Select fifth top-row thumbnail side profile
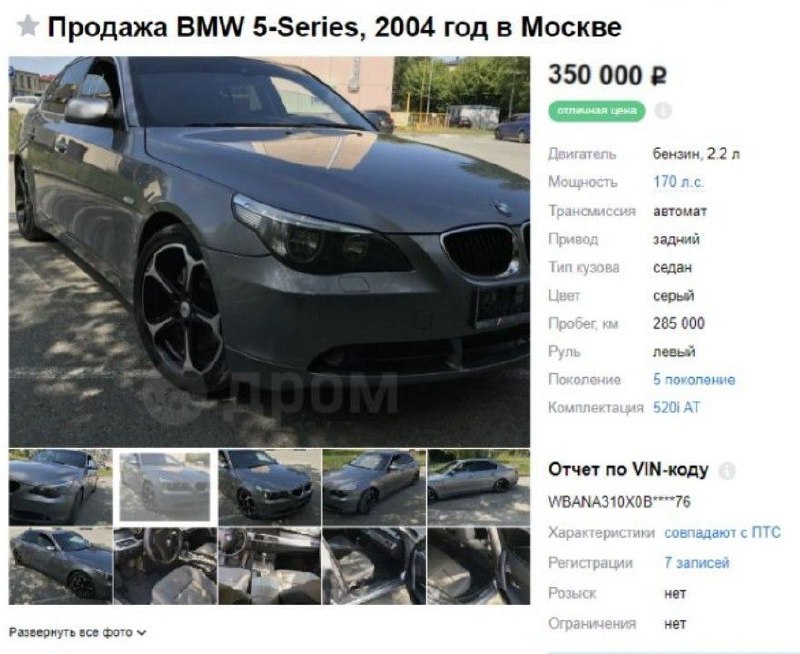Viewport: 800px width, 654px height. coord(479,488)
